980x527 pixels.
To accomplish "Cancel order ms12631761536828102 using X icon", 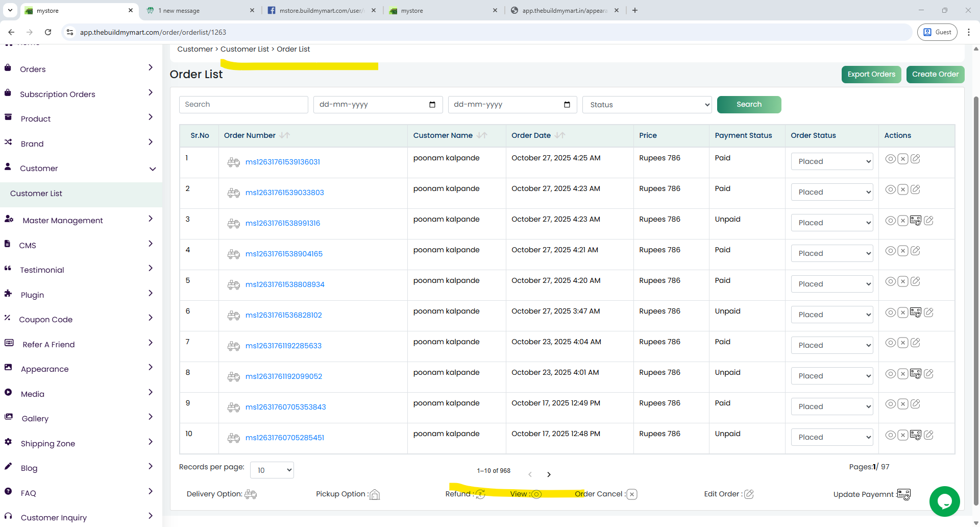I will [x=903, y=313].
